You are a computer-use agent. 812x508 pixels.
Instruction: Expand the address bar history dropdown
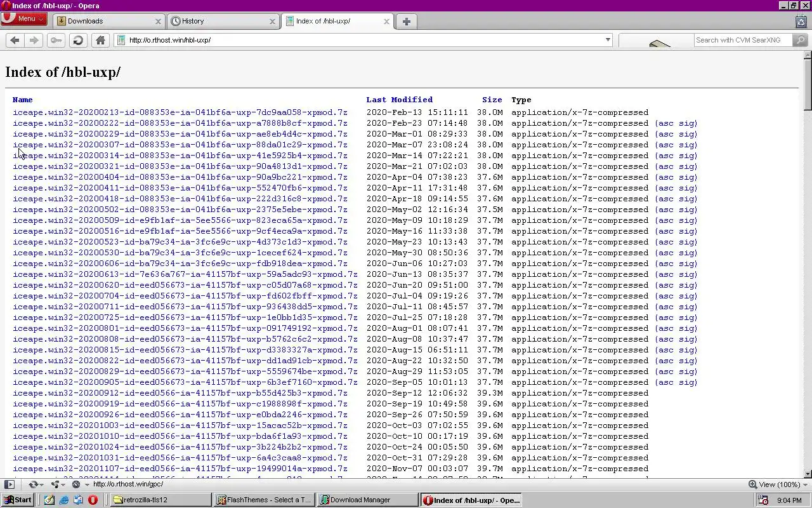608,40
